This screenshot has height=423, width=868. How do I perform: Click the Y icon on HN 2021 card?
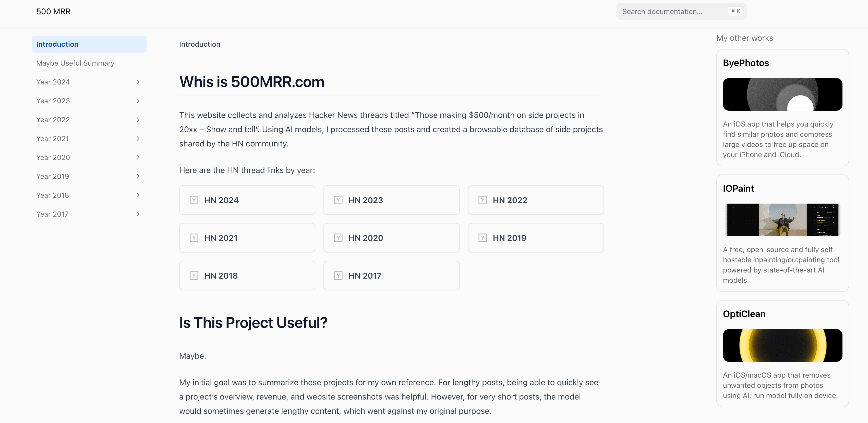pyautogui.click(x=194, y=238)
